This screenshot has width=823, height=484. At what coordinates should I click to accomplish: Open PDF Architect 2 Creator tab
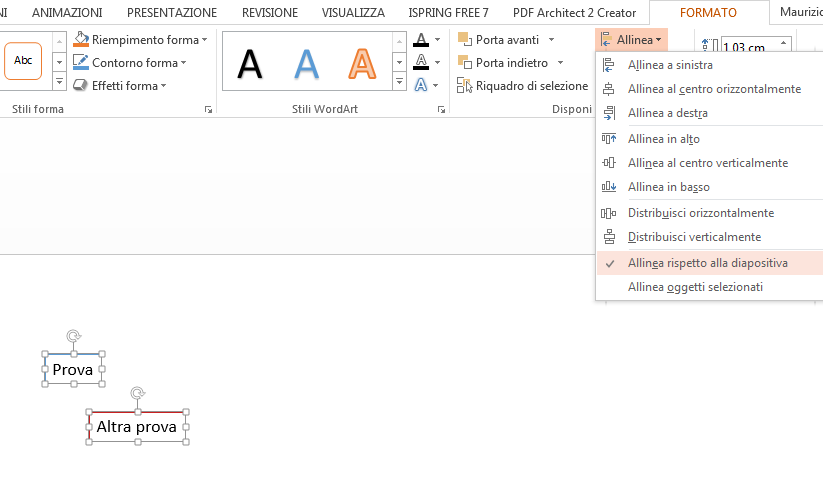point(574,13)
